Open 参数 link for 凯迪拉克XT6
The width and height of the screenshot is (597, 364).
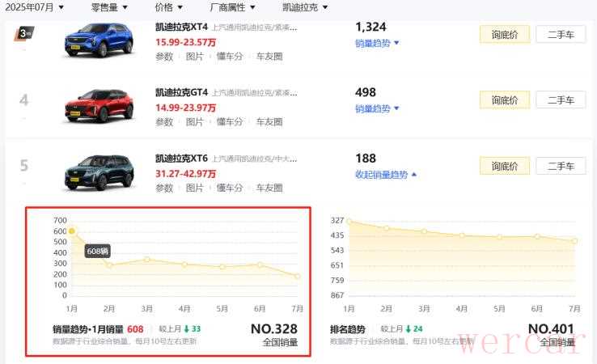point(164,188)
